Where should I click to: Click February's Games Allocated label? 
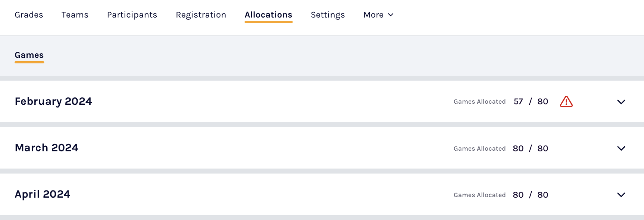(479, 102)
